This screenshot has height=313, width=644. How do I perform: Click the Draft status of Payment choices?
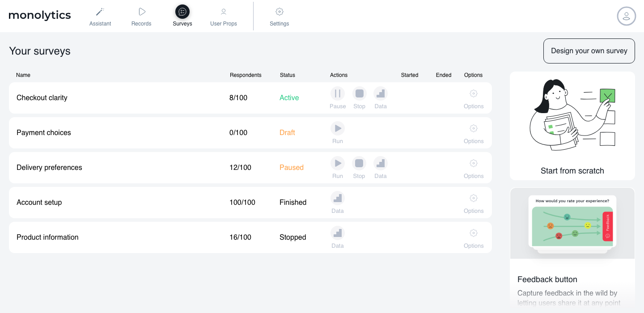pos(287,132)
